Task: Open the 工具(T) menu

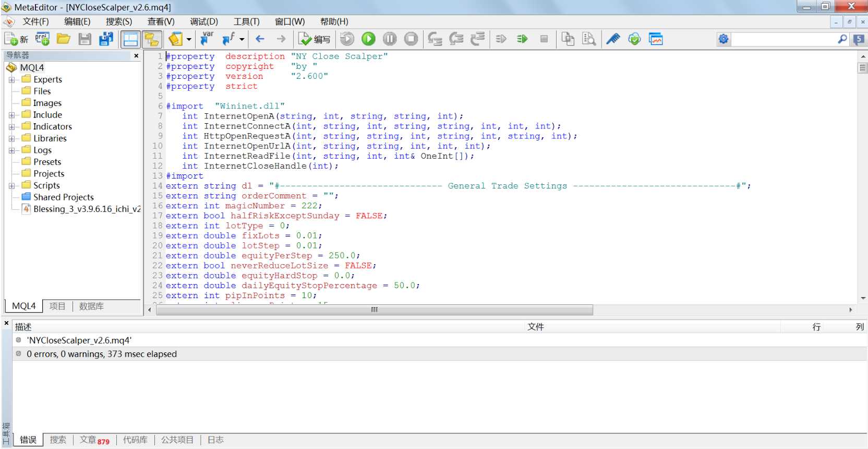Action: pyautogui.click(x=246, y=21)
